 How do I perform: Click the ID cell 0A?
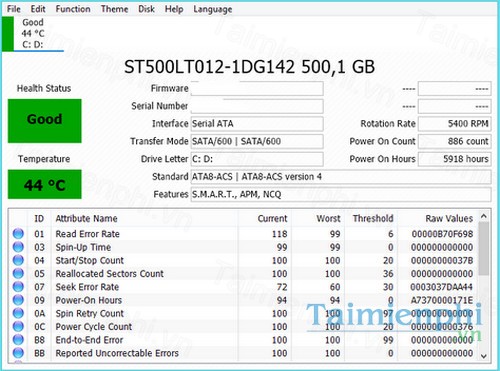point(39,314)
